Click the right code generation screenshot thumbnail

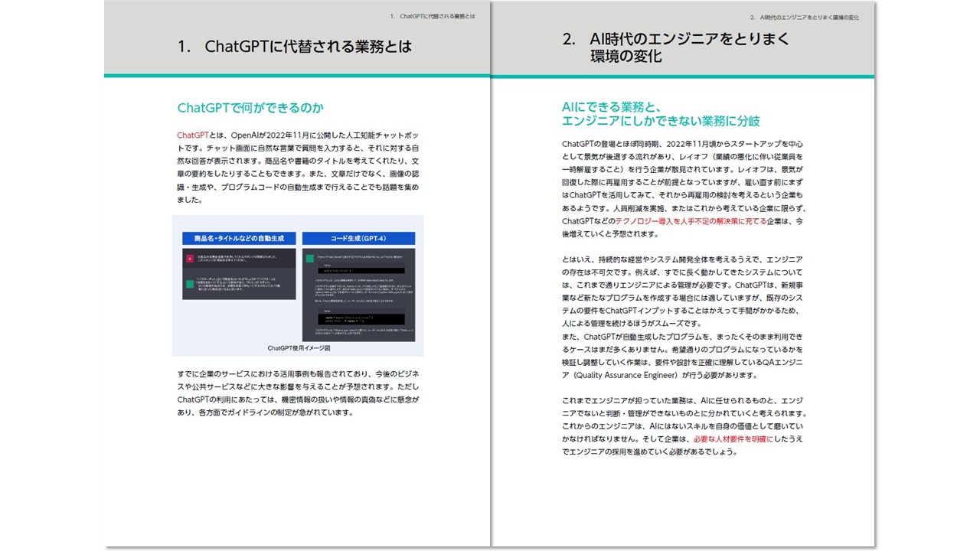(x=358, y=294)
